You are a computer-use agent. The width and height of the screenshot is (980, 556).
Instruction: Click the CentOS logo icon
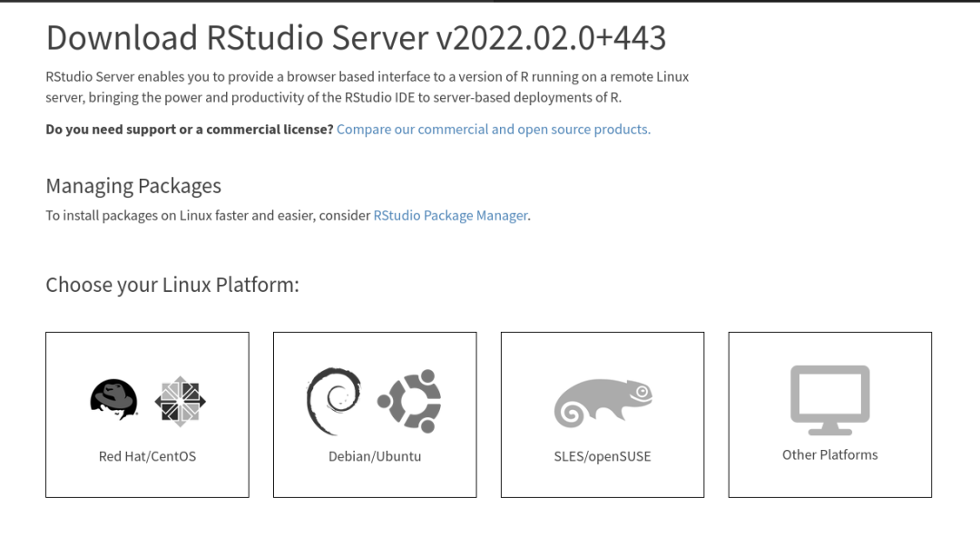[180, 402]
